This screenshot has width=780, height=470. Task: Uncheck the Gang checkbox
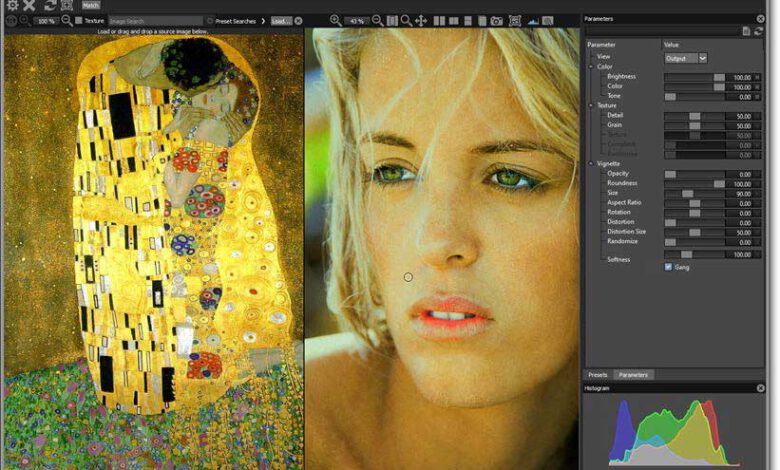(668, 267)
